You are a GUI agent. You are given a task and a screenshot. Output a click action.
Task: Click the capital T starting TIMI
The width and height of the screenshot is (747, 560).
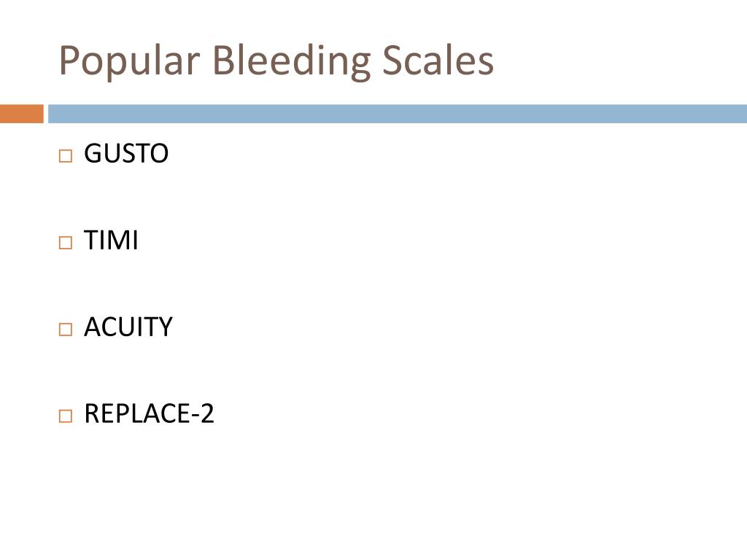90,240
